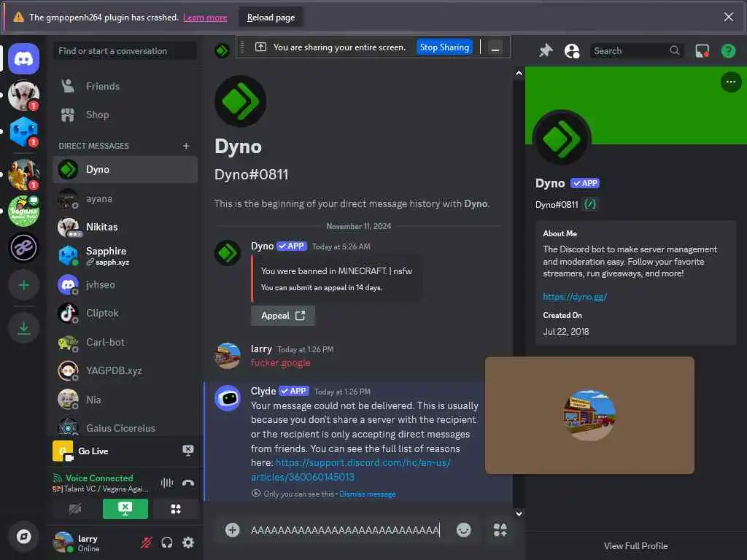This screenshot has height=560, width=747.
Task: Click the warning icon in crash bar
Action: coord(18,17)
